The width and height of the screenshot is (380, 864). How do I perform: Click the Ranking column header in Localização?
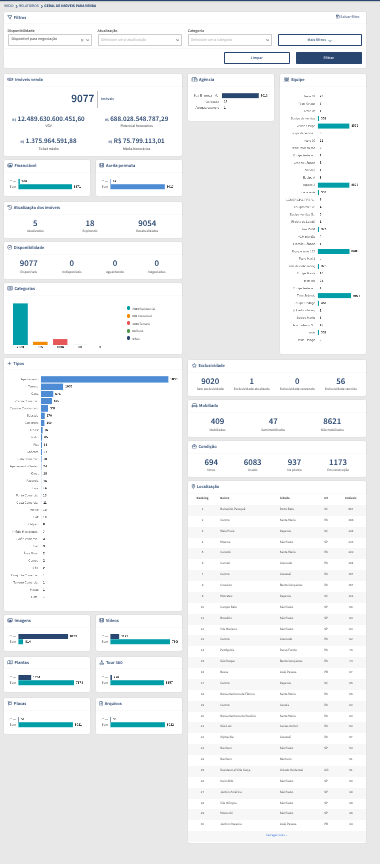[x=202, y=498]
